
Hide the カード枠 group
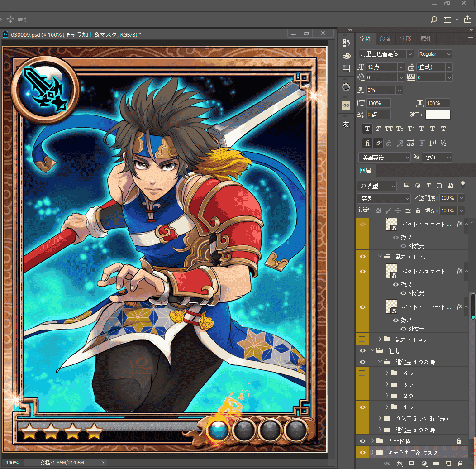tap(362, 441)
